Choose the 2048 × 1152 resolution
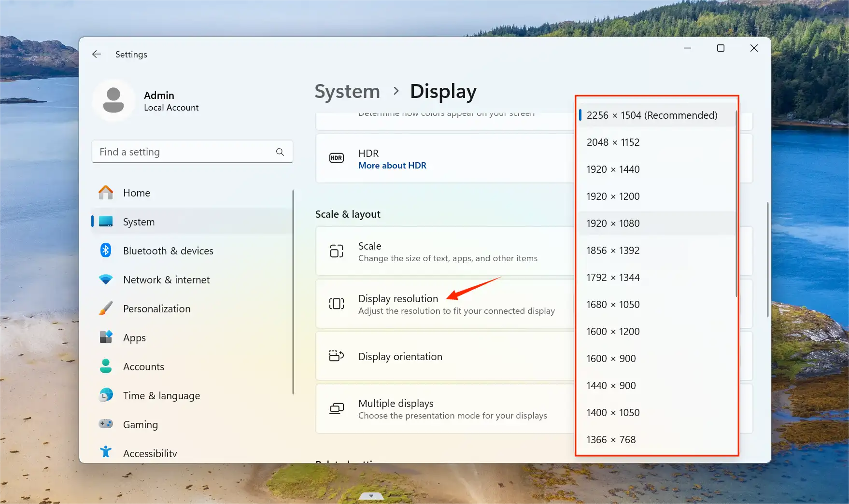Screen dimensions: 849x504 pyautogui.click(x=656, y=142)
